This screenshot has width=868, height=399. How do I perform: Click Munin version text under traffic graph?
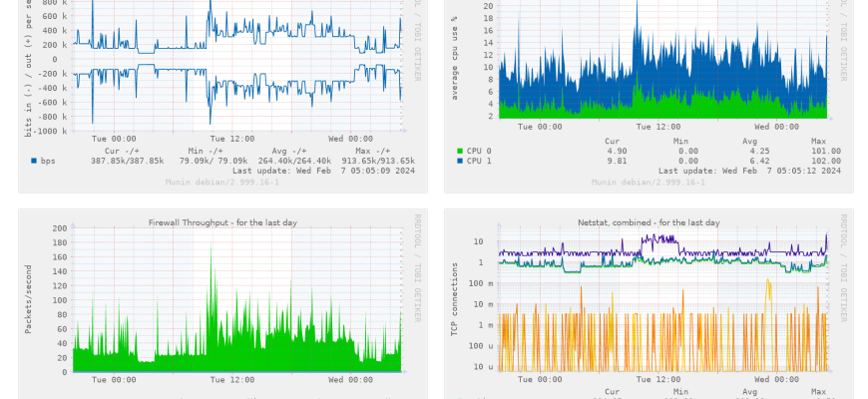tap(222, 182)
